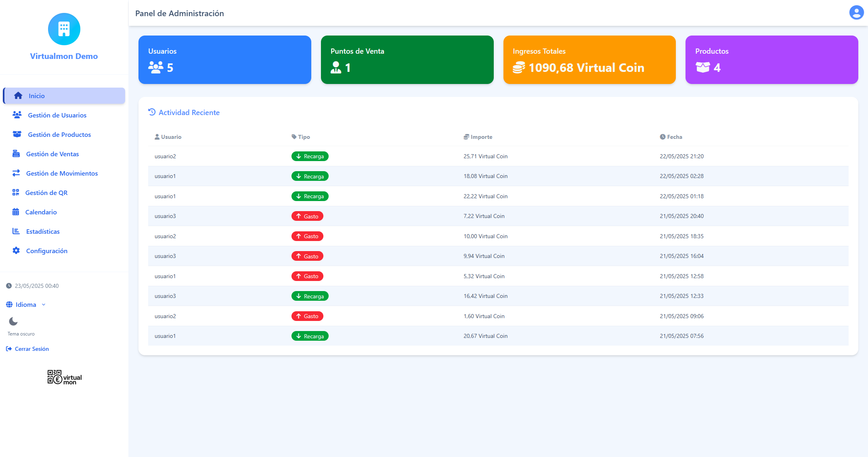Open the Gestión de QR section
The image size is (868, 457).
click(46, 193)
